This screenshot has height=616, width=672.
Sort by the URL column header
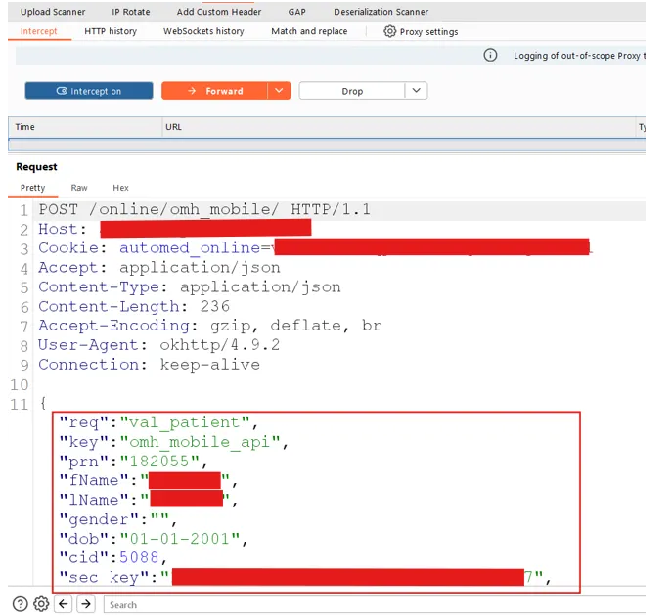pos(174,127)
